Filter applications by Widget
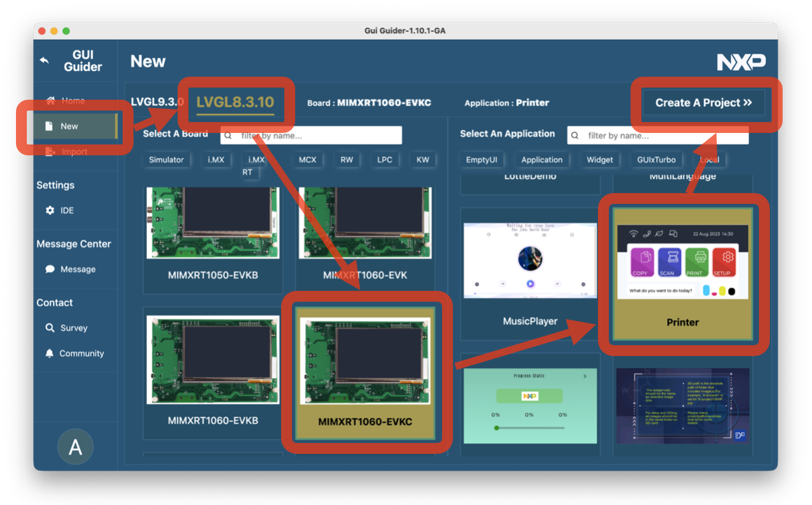This screenshot has width=812, height=505. pos(599,160)
